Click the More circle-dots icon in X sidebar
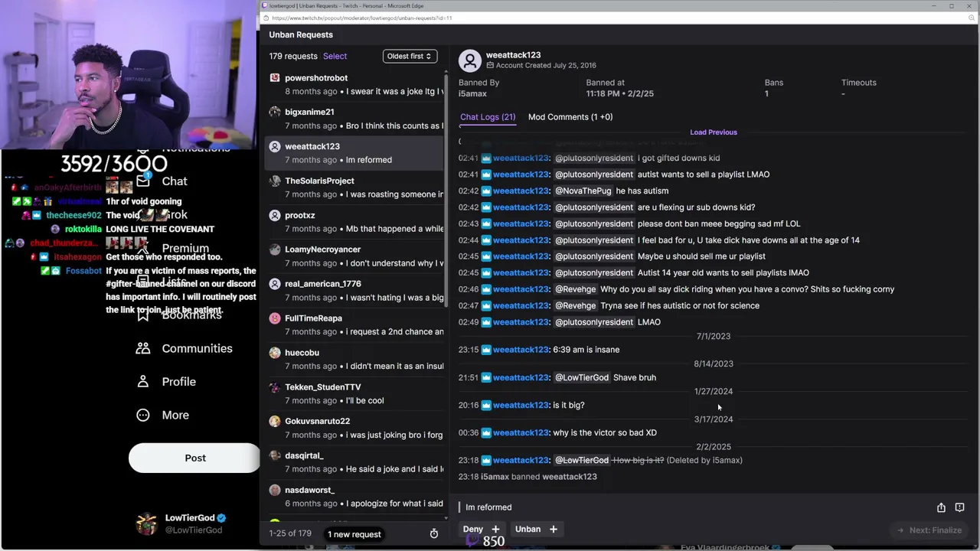980x551 pixels. [143, 415]
